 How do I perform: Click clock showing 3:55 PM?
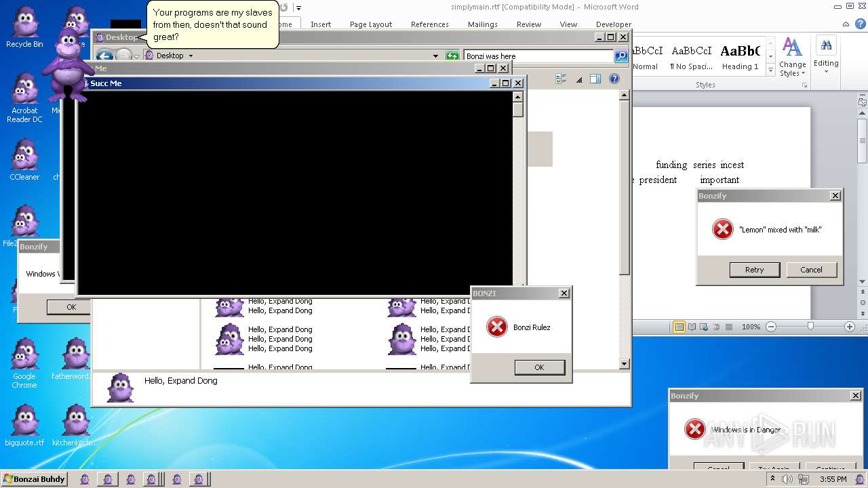833,479
